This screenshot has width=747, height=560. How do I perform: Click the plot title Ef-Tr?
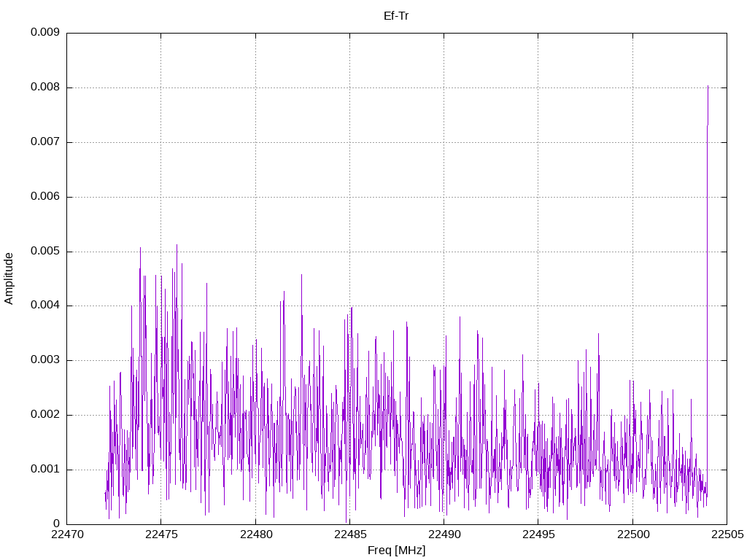tap(396, 15)
